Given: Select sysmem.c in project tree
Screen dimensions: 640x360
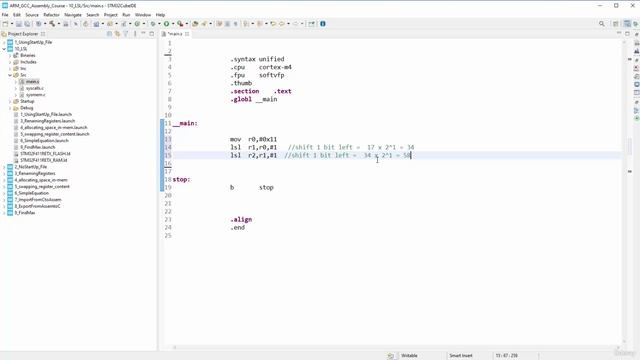Looking at the screenshot, I should click(x=36, y=95).
